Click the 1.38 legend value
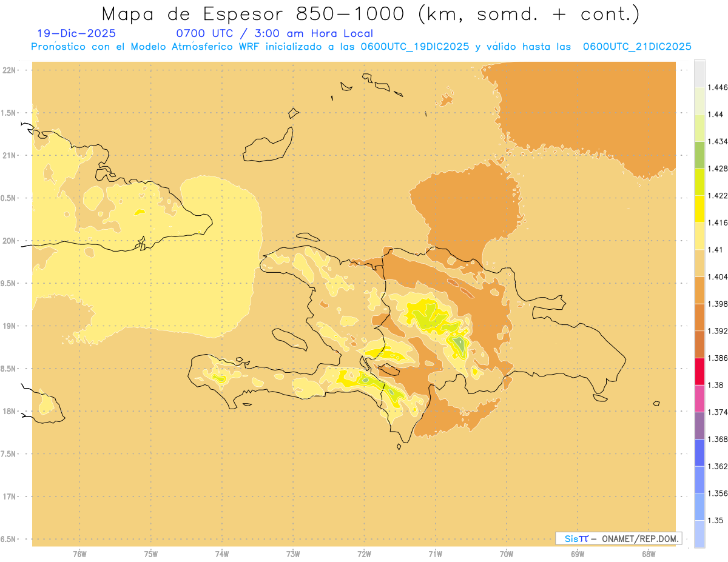This screenshot has width=728, height=562. (716, 385)
